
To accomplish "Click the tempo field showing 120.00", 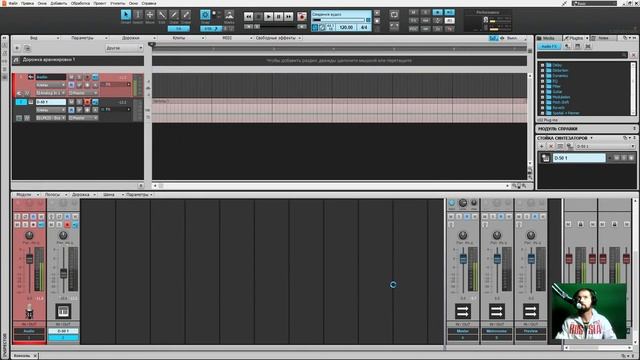I will pyautogui.click(x=346, y=27).
